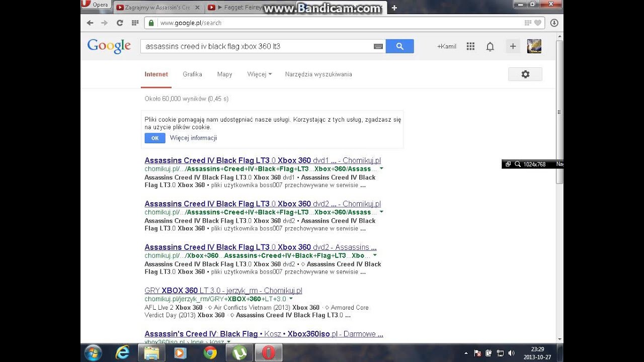
Task: Click the page vertical scrollbar thumb
Action: pos(559,112)
